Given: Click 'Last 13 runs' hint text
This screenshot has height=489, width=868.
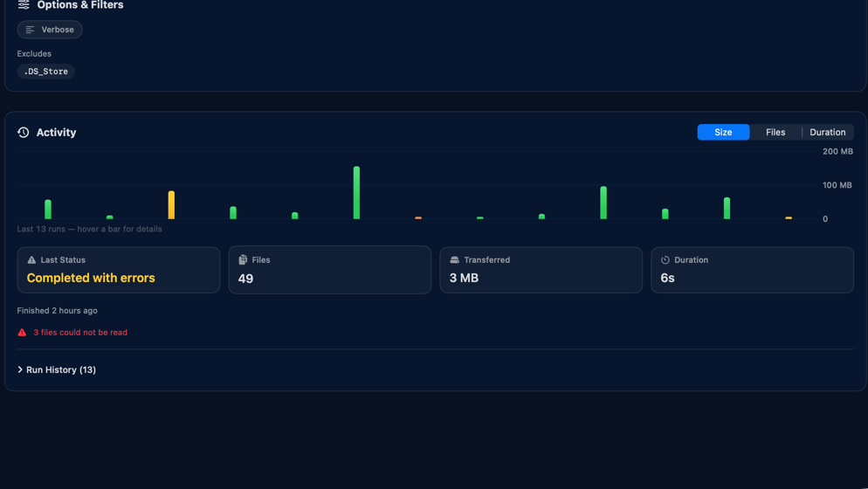Looking at the screenshot, I should 90,229.
